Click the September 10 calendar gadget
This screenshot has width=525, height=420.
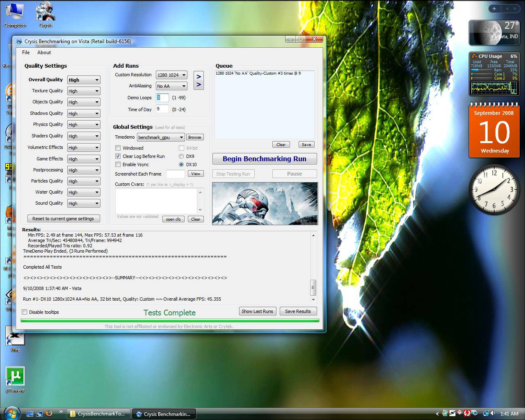[494, 131]
